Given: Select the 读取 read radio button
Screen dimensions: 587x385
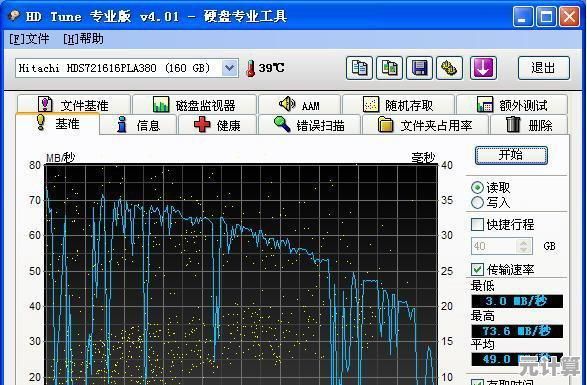Looking at the screenshot, I should (477, 187).
